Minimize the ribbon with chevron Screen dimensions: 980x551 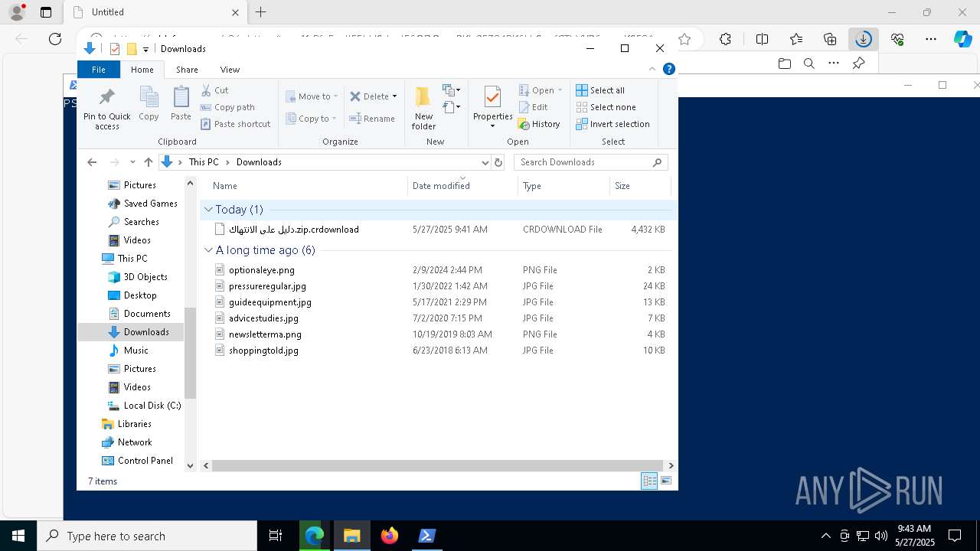652,69
